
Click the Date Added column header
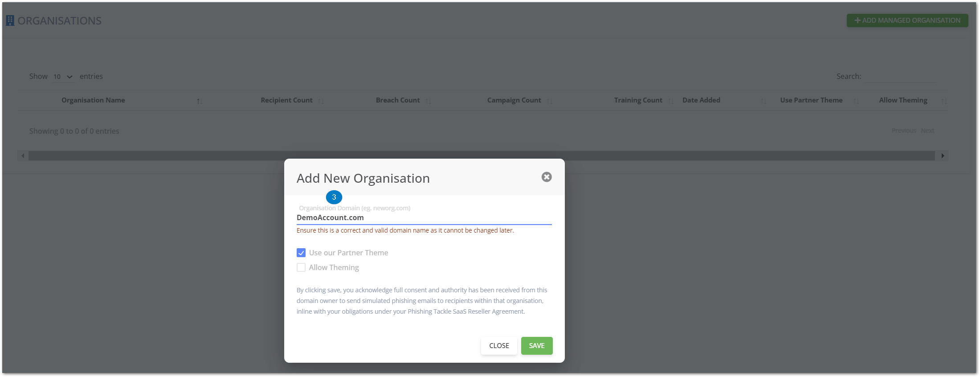click(701, 100)
